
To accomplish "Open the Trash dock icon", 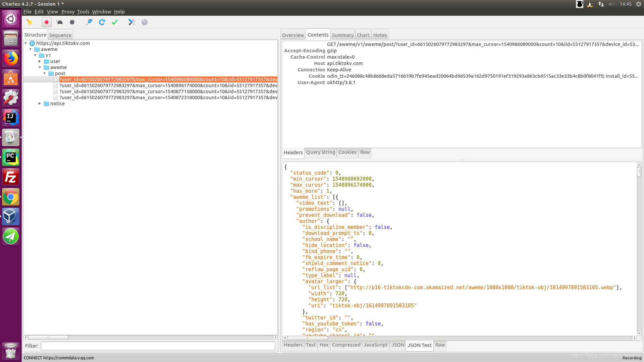I will click(x=11, y=351).
